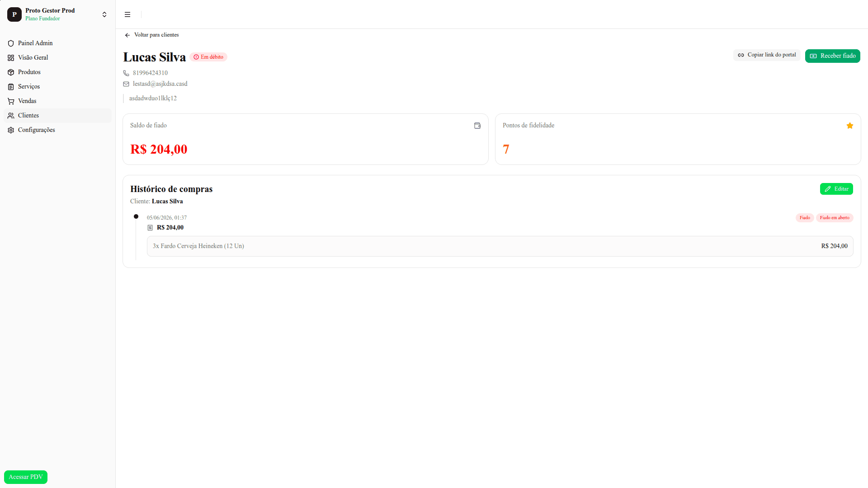The image size is (868, 488).
Task: Click the envelope icon beside the email address
Action: pos(126,84)
